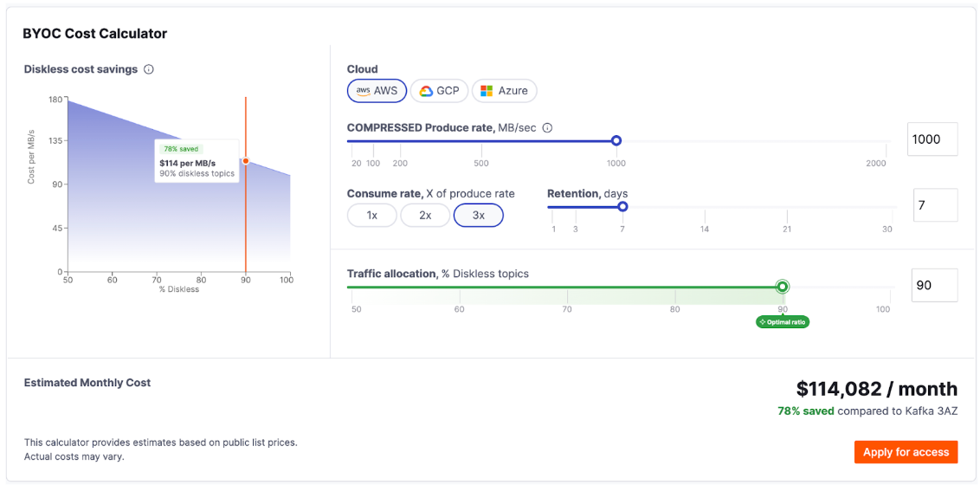
Task: Click the Retention days slider handle
Action: pyautogui.click(x=622, y=207)
